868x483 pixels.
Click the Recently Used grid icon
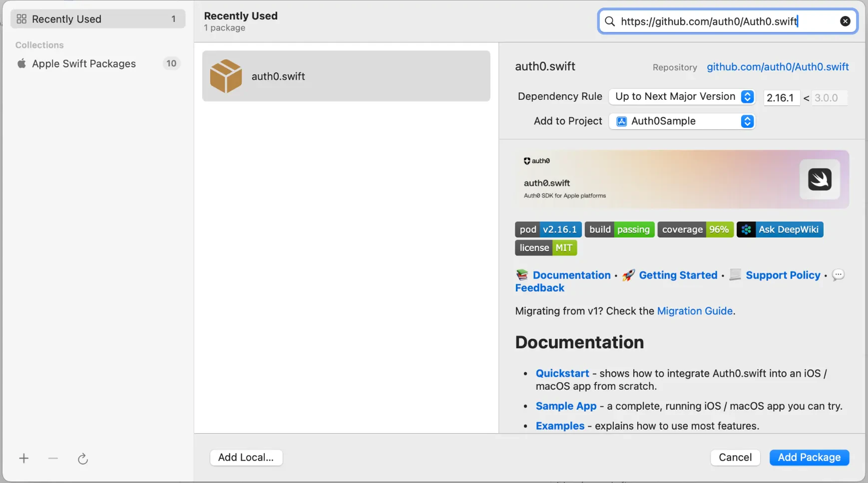coord(21,19)
